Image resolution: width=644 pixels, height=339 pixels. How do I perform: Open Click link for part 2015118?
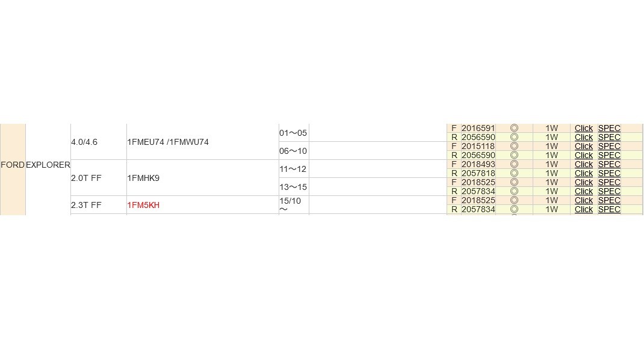(x=583, y=146)
